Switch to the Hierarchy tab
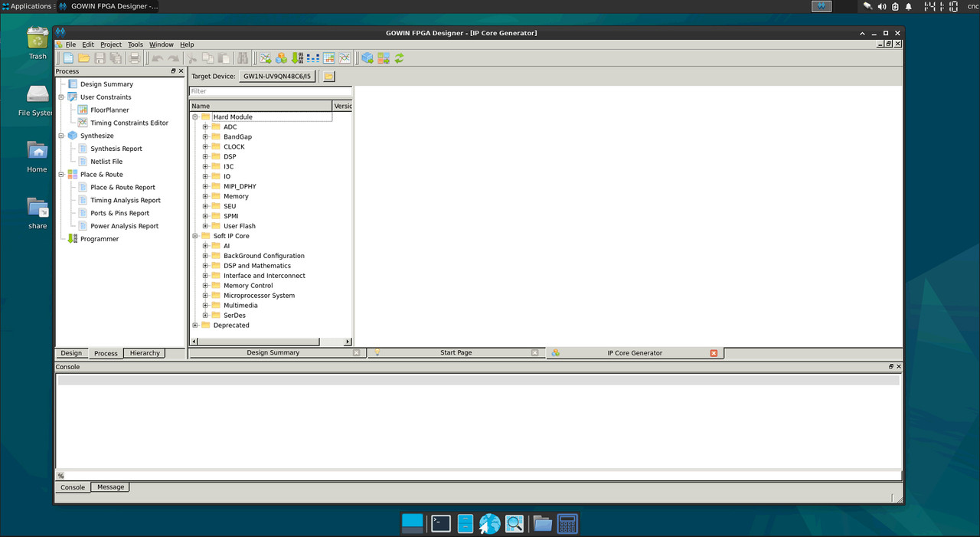 pyautogui.click(x=145, y=353)
